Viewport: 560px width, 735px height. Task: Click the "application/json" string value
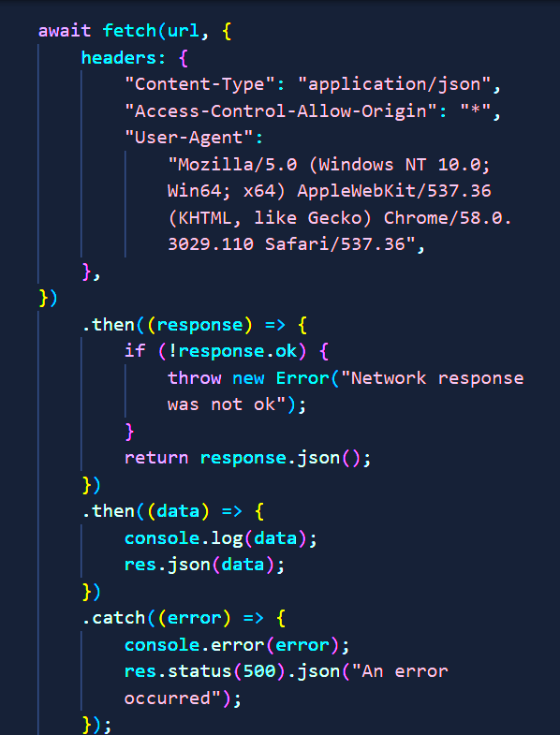394,84
